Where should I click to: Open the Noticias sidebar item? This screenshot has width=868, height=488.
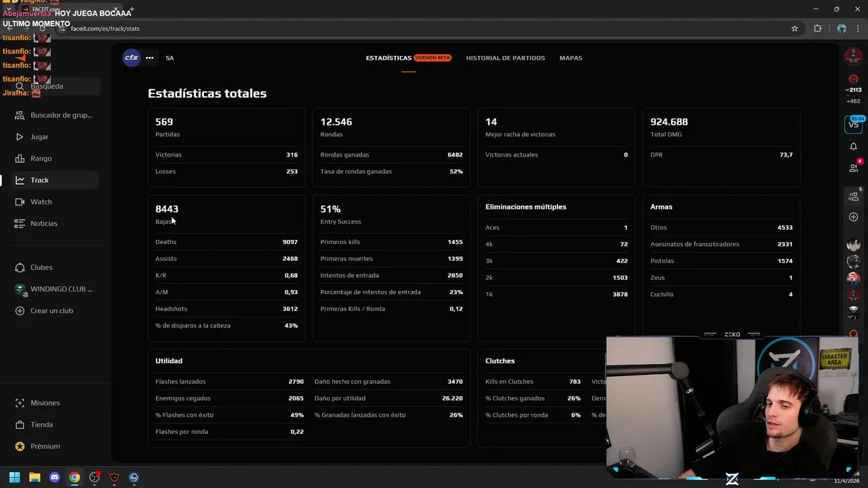coord(56,224)
